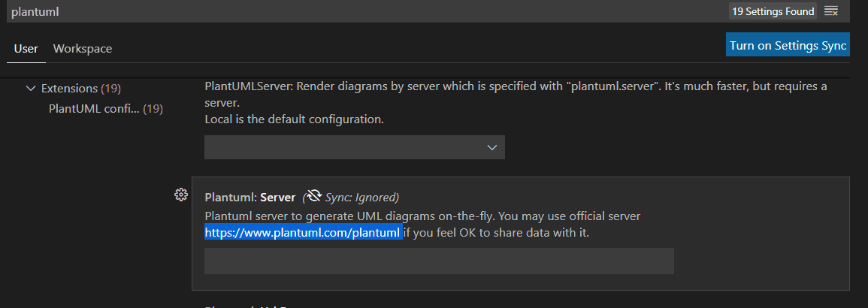Click 'Local is the default configuration' text
The width and height of the screenshot is (868, 308).
tap(294, 119)
